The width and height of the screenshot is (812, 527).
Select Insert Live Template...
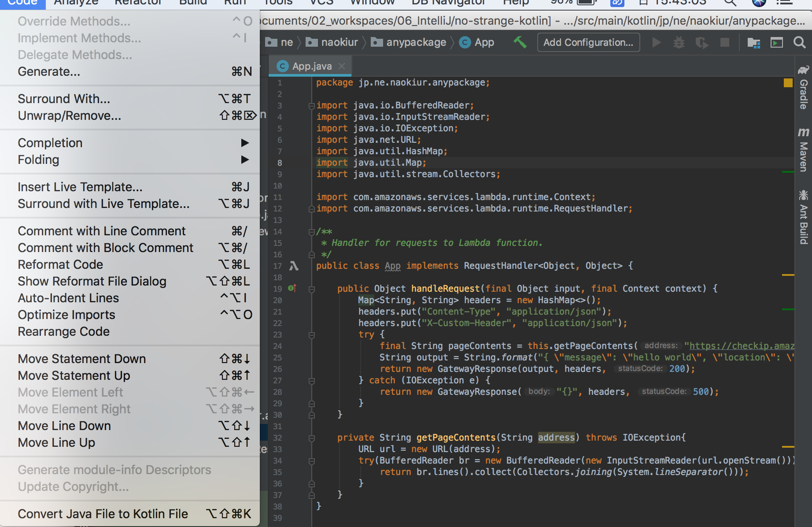130,187
